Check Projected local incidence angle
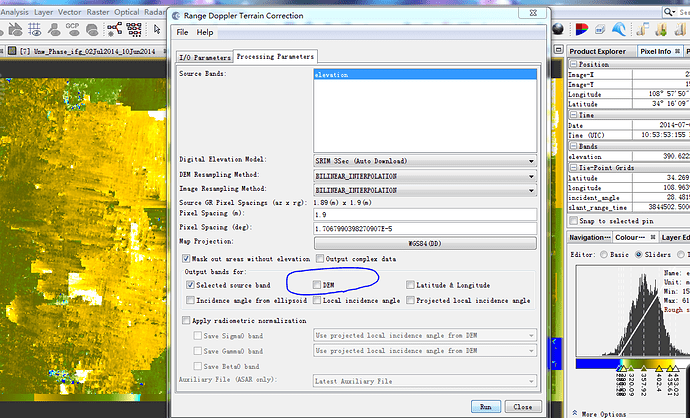This screenshot has height=418, width=690. tap(410, 301)
